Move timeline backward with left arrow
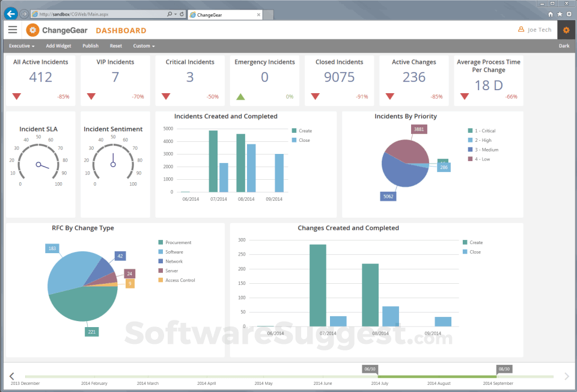 [x=12, y=376]
